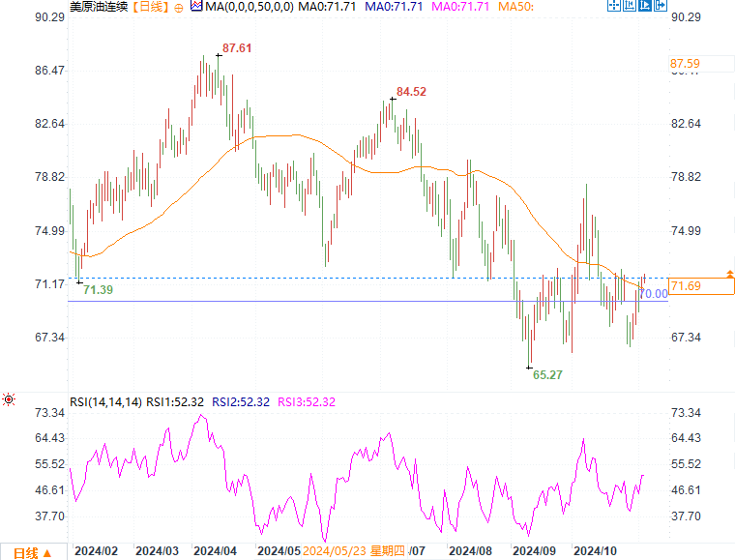Click the 2024/04 date on time axis
The width and height of the screenshot is (735, 560).
[x=215, y=551]
